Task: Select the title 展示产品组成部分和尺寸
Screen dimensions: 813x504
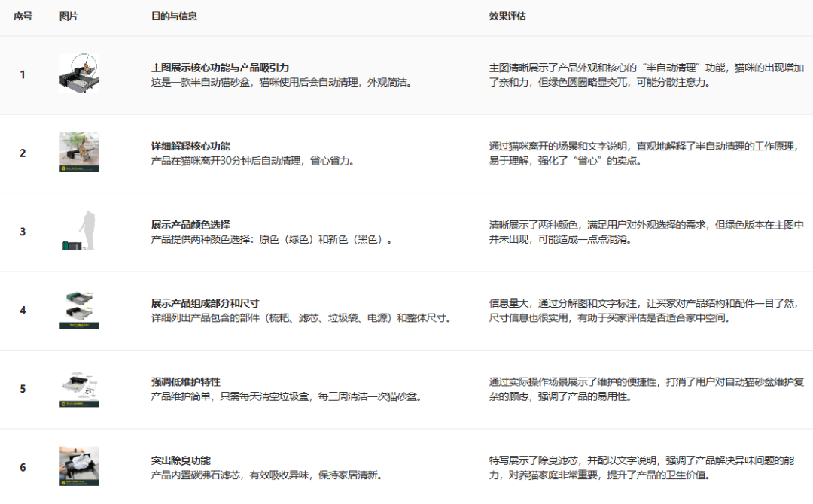Action: (x=206, y=304)
